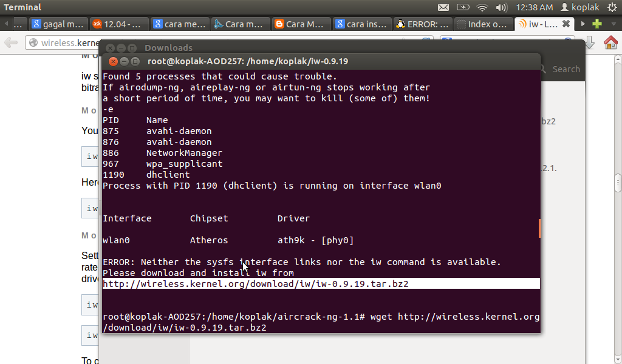Expand the list all tabs dropdown

point(613,24)
